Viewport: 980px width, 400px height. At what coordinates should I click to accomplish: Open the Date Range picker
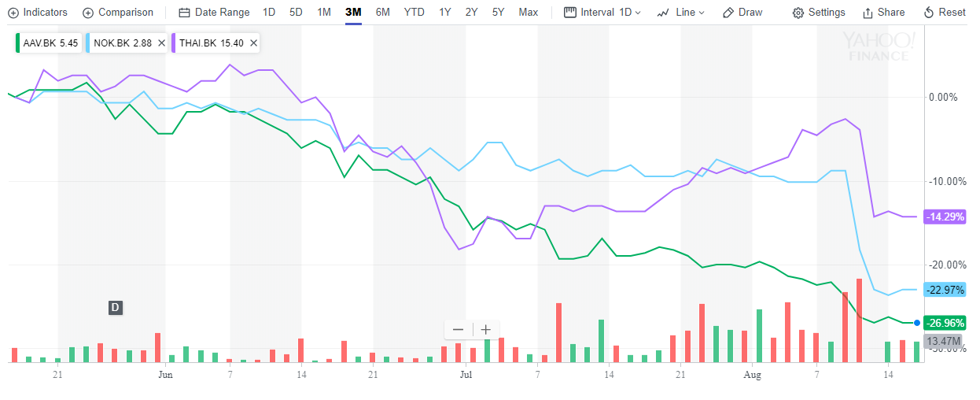pos(214,13)
